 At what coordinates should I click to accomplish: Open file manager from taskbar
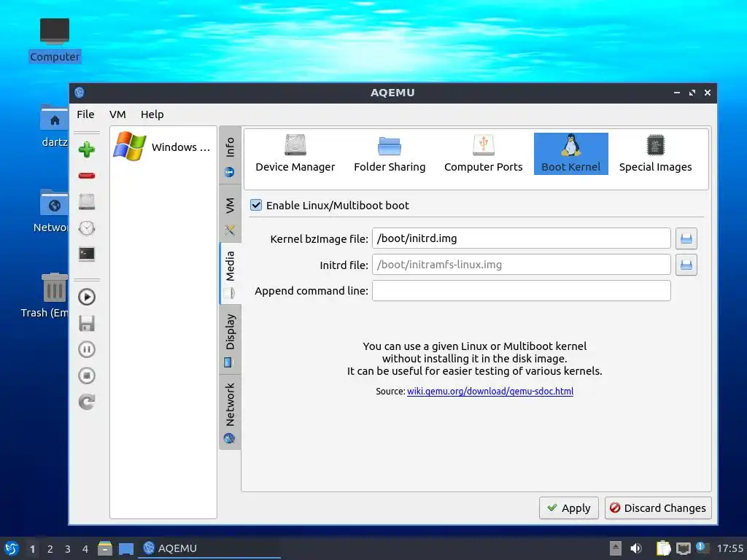coord(105,548)
